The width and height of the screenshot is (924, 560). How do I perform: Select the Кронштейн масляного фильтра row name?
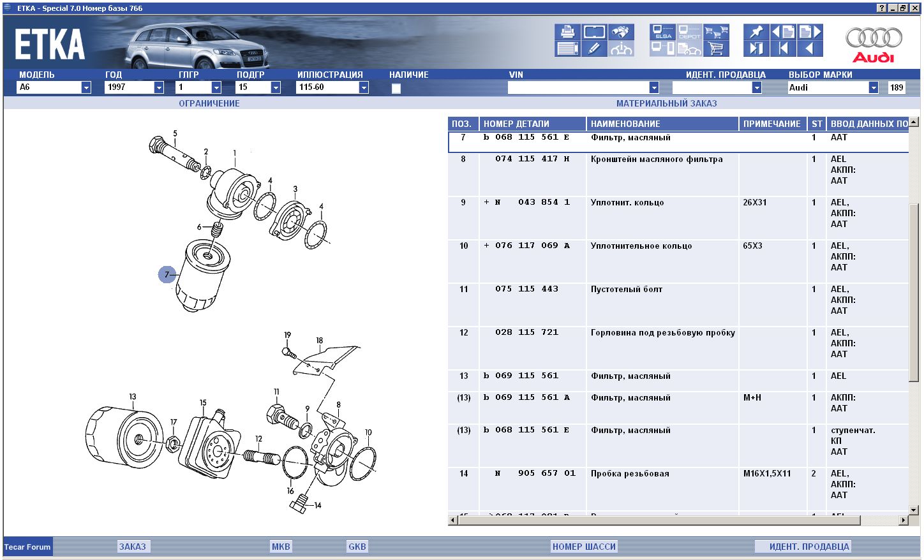657,159
